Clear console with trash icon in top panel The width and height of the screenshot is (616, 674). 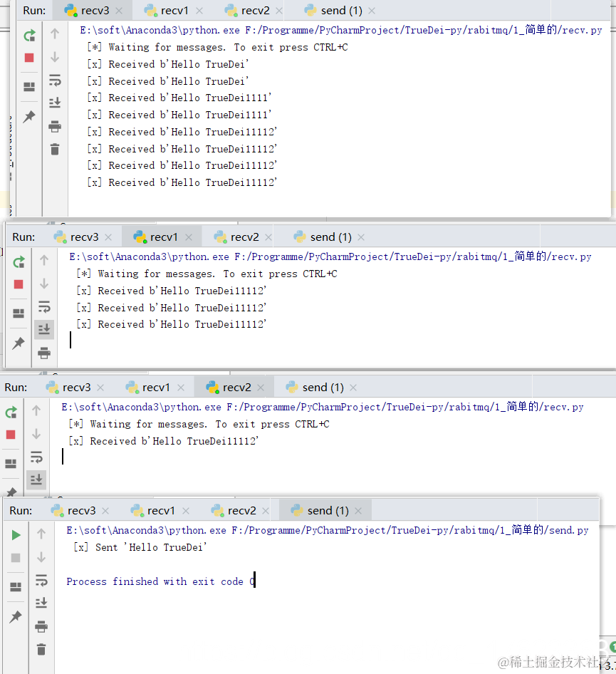55,149
